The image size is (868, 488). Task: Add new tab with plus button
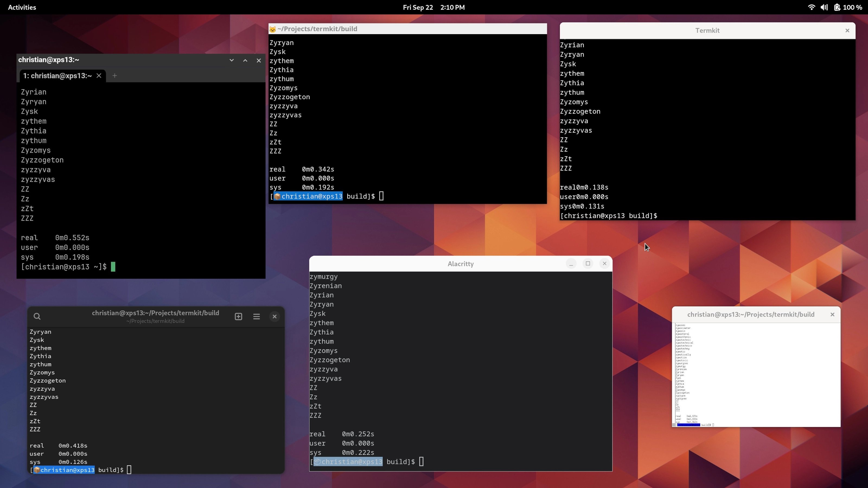114,75
